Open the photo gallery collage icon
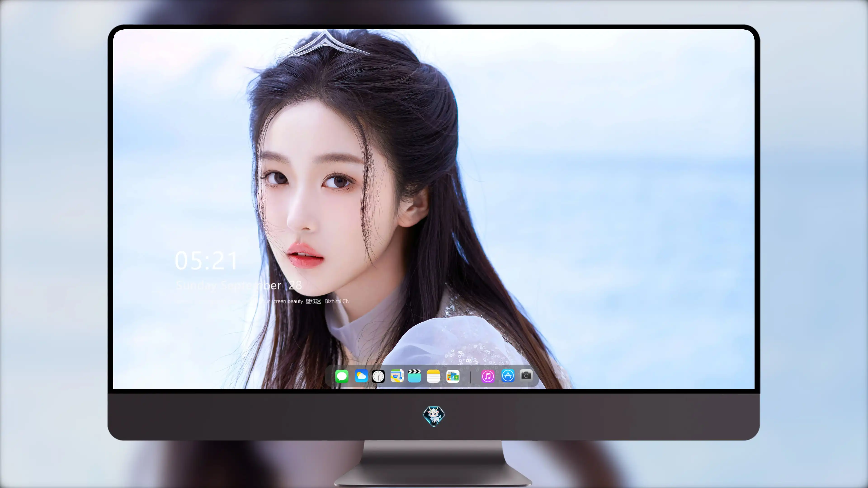The width and height of the screenshot is (868, 488). tap(453, 377)
